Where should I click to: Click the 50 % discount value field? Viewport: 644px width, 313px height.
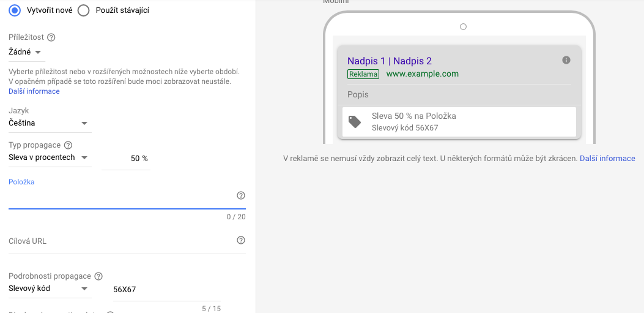click(x=125, y=159)
